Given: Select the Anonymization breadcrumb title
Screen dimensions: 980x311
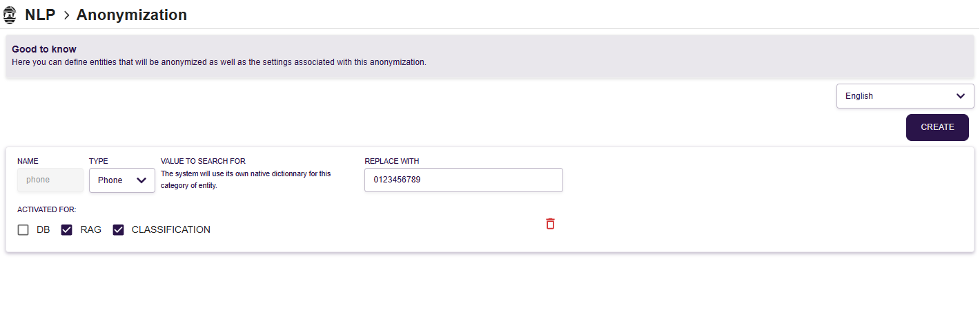Looking at the screenshot, I should [132, 15].
